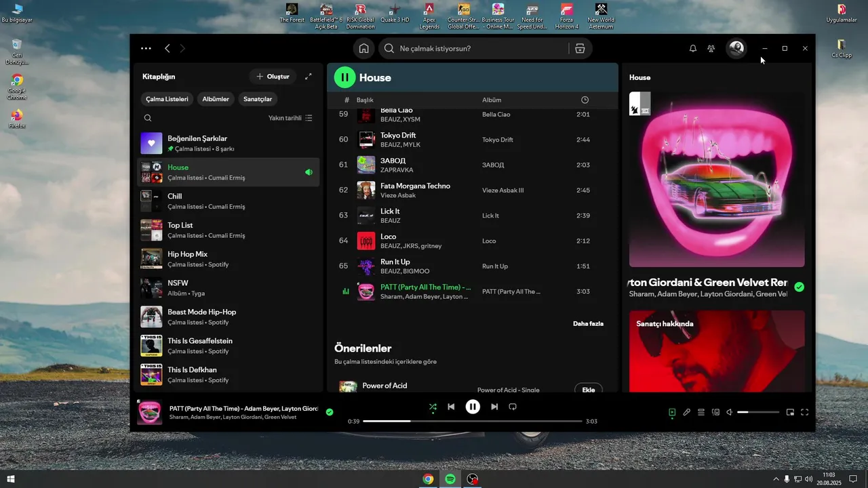Open the play queue
This screenshot has height=488, width=868.
click(x=701, y=412)
